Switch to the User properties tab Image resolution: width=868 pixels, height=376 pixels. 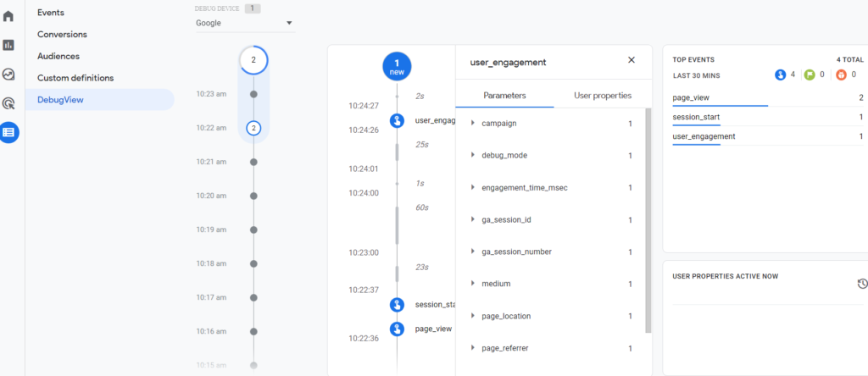pos(602,96)
